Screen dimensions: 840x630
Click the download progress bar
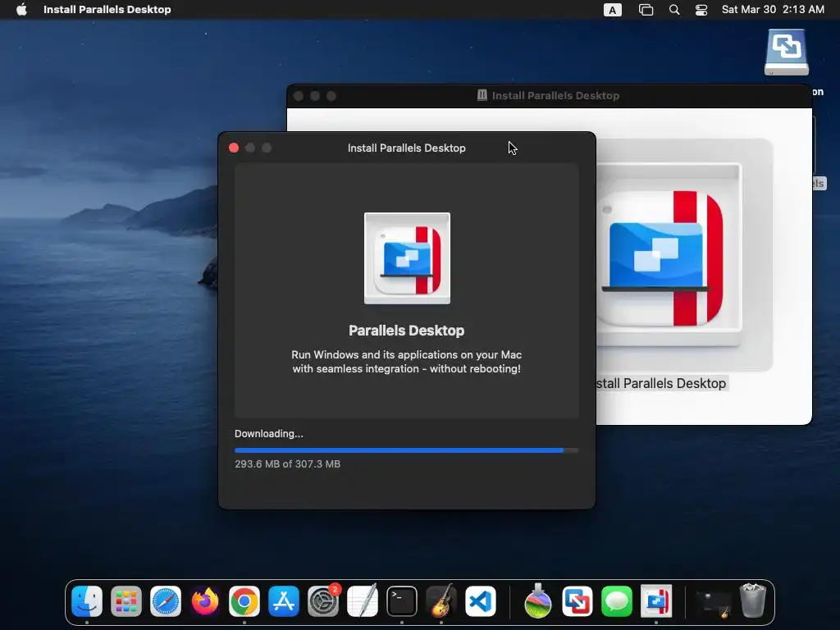coord(407,450)
